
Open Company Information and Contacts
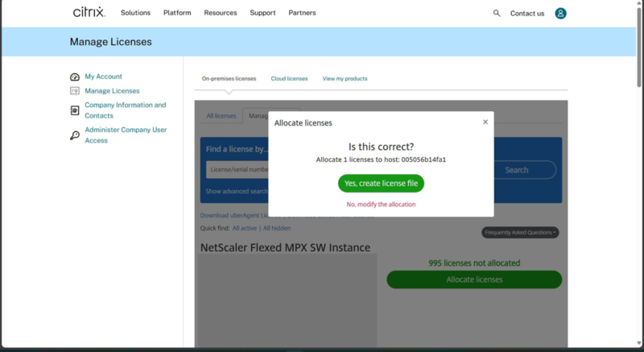click(126, 110)
